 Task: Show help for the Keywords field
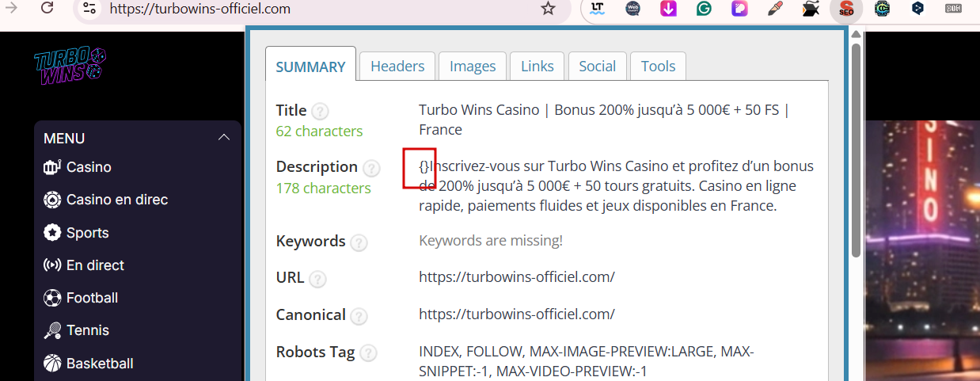[359, 242]
